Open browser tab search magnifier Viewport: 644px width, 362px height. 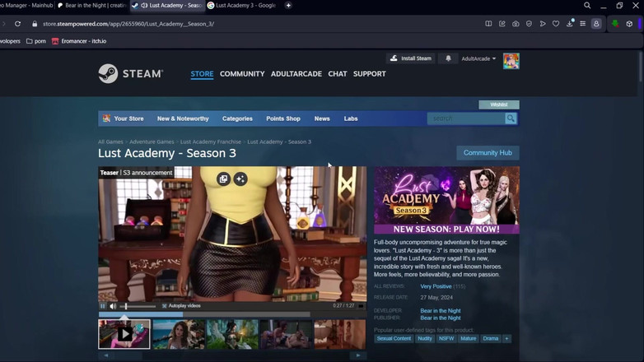(x=587, y=5)
